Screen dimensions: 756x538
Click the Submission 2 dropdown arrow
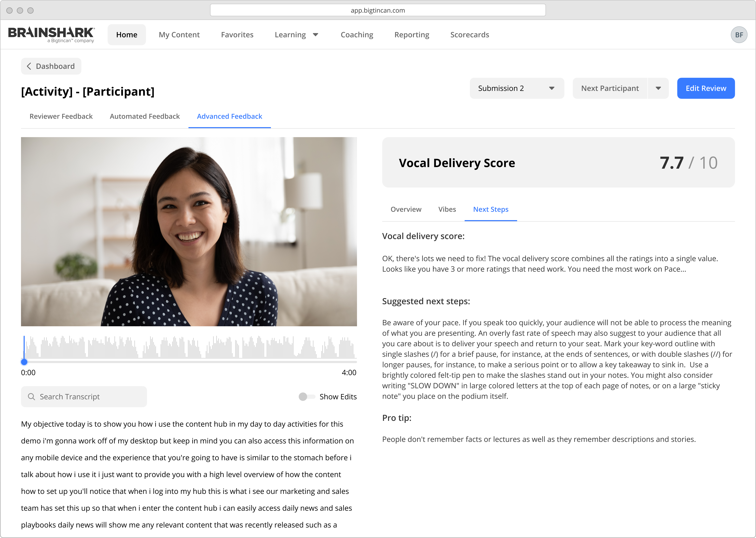[x=551, y=88]
